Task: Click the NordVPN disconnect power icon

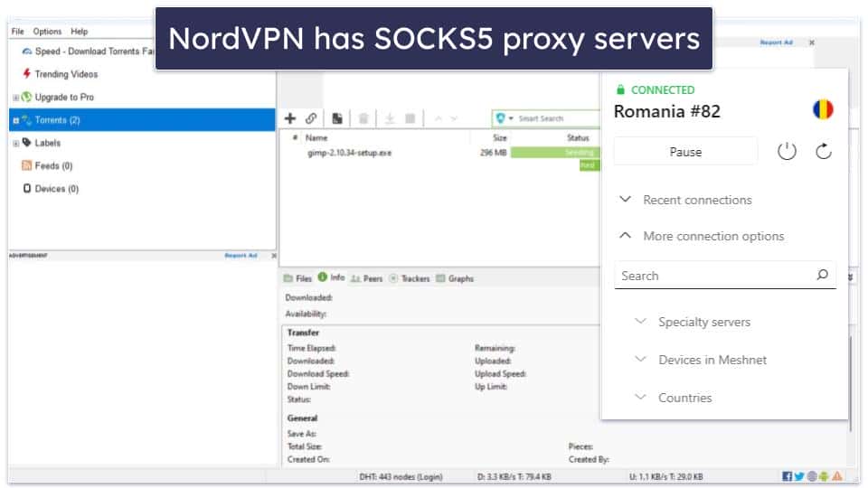Action: pyautogui.click(x=787, y=151)
